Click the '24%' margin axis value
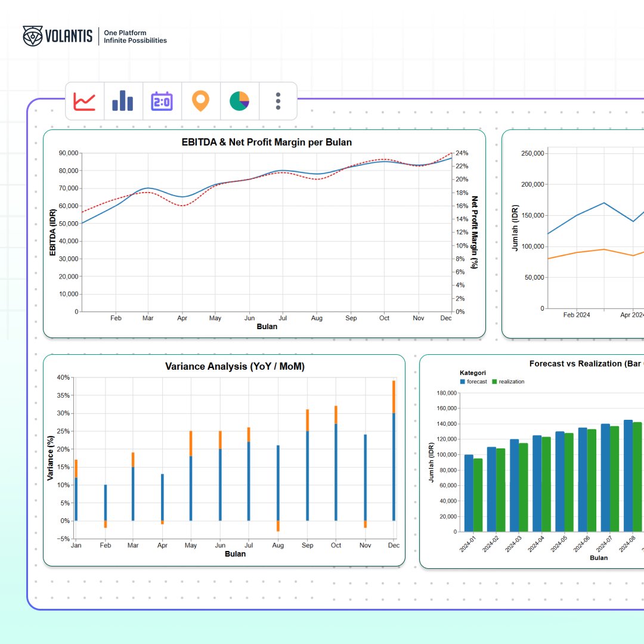Viewport: 644px width, 644px height. (x=462, y=153)
